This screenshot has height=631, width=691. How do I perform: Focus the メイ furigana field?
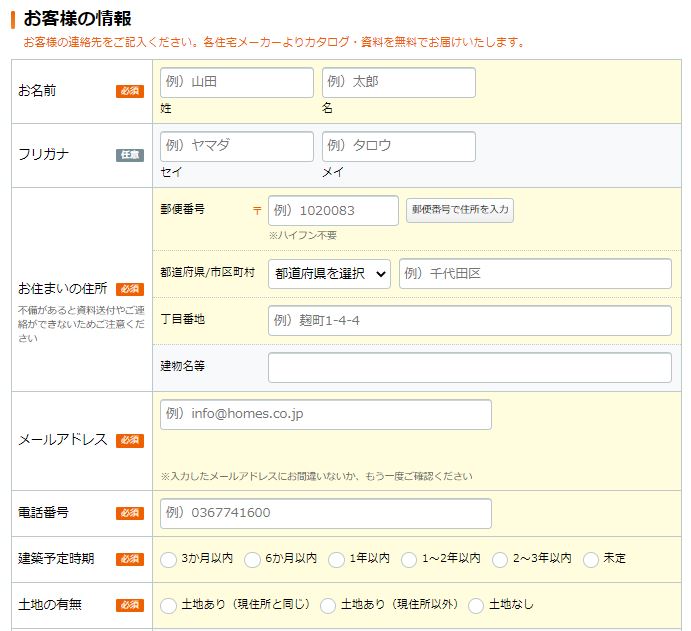click(x=398, y=146)
